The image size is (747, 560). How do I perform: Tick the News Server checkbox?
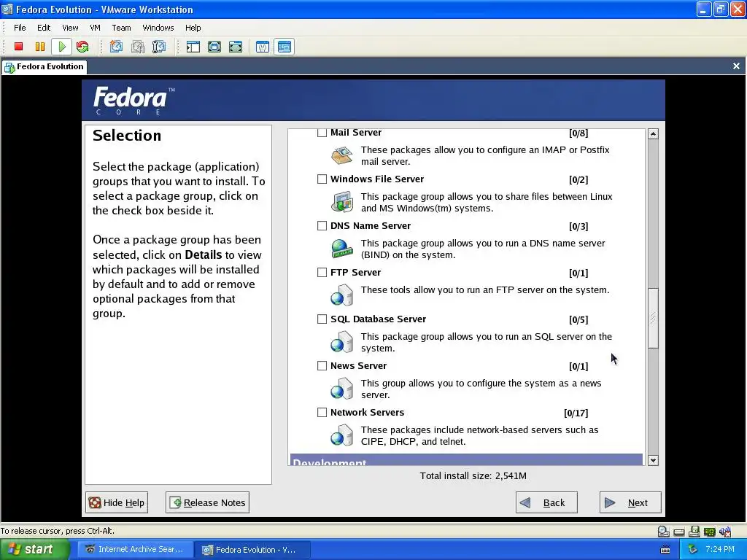click(x=322, y=366)
